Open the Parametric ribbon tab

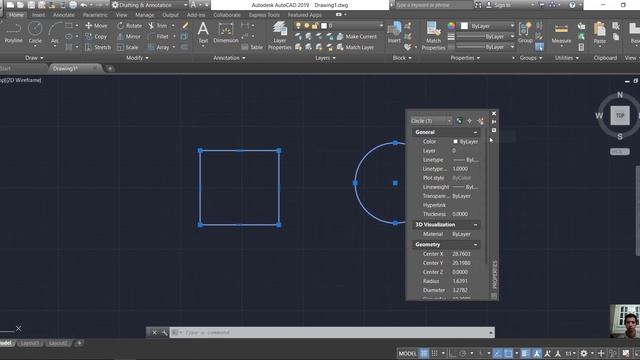click(95, 15)
